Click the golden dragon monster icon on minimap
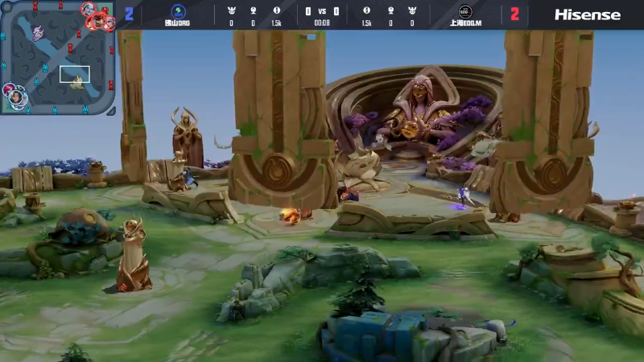The image size is (644, 362). pyautogui.click(x=77, y=83)
